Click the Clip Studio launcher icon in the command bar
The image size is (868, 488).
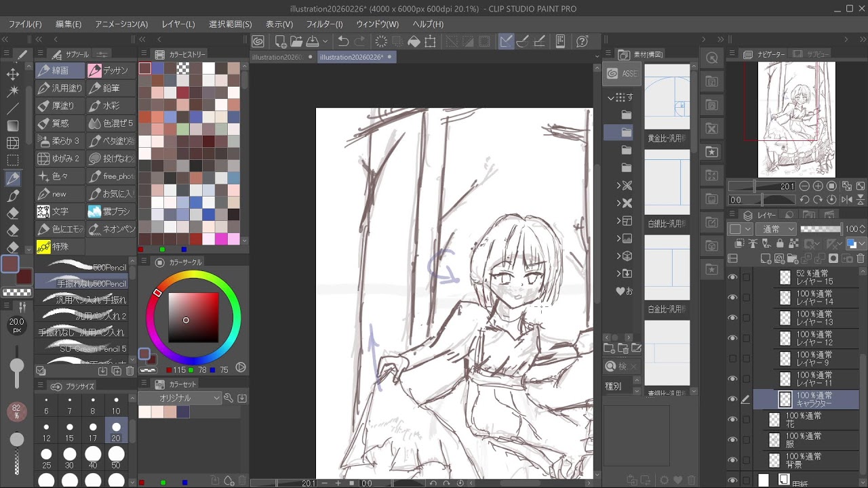pos(258,41)
